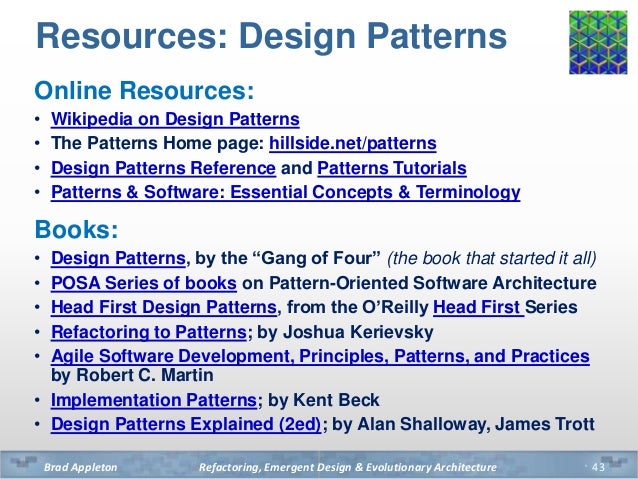638x479 pixels.
Task: Click the text by Joshua Kerievsky
Action: 345,332
